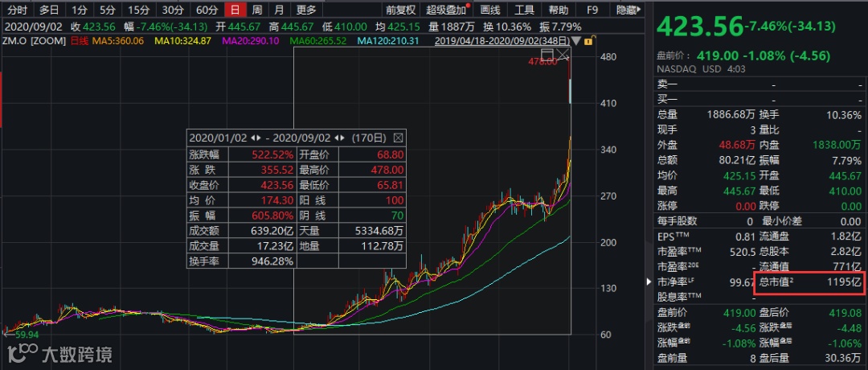Click the 2019/04/18-2020/09/02(348日) date range link
The width and height of the screenshot is (868, 370).
point(502,41)
